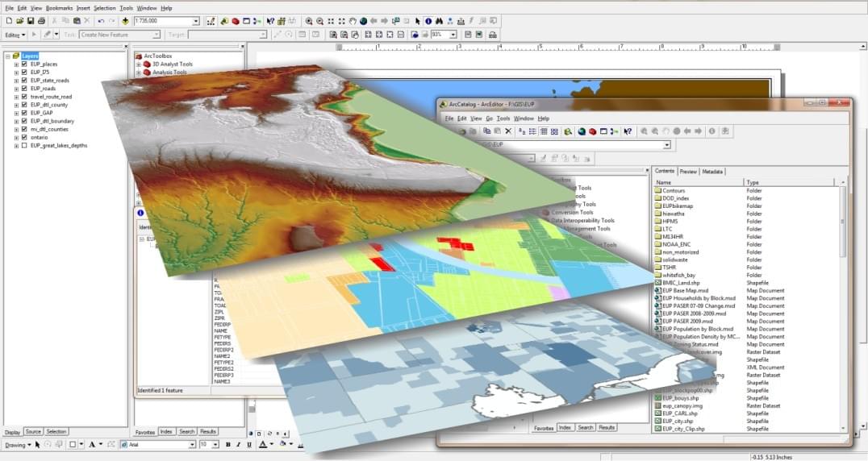Open ArcToolbox red toolbox icon in ArcCatalog

tap(592, 131)
